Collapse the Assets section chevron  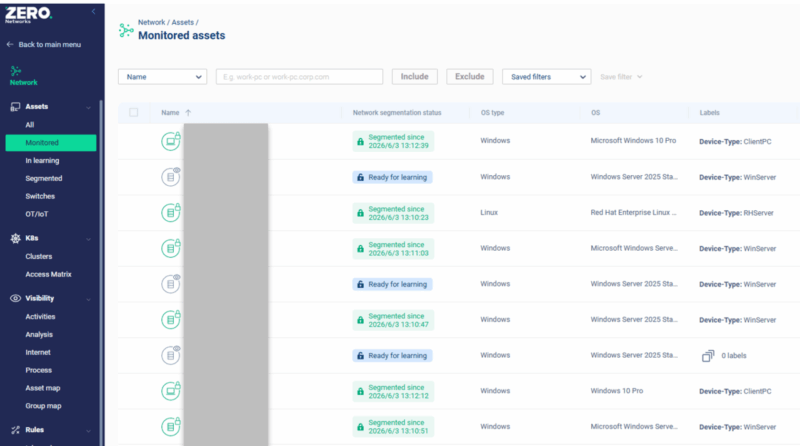click(88, 107)
